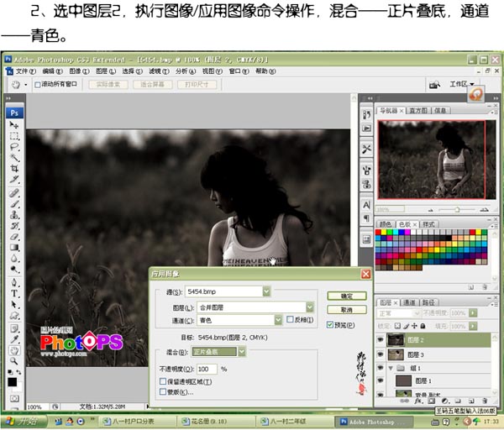
Task: Select the Brush tool
Action: (x=14, y=204)
